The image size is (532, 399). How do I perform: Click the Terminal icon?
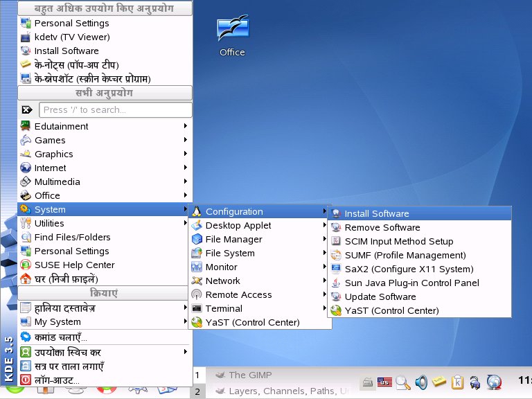tap(197, 308)
